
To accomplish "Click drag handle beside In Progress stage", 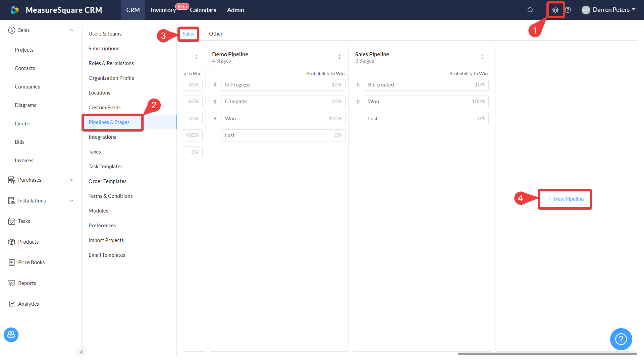I will pos(215,85).
